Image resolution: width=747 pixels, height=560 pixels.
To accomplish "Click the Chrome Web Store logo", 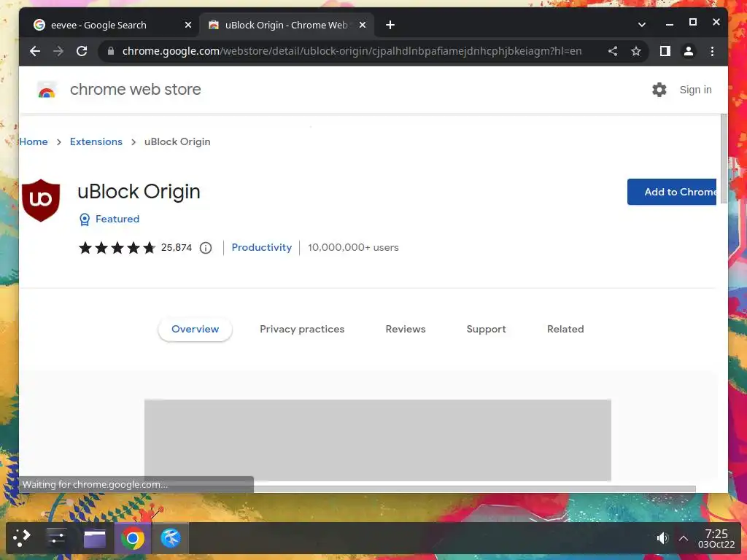I will coord(47,90).
